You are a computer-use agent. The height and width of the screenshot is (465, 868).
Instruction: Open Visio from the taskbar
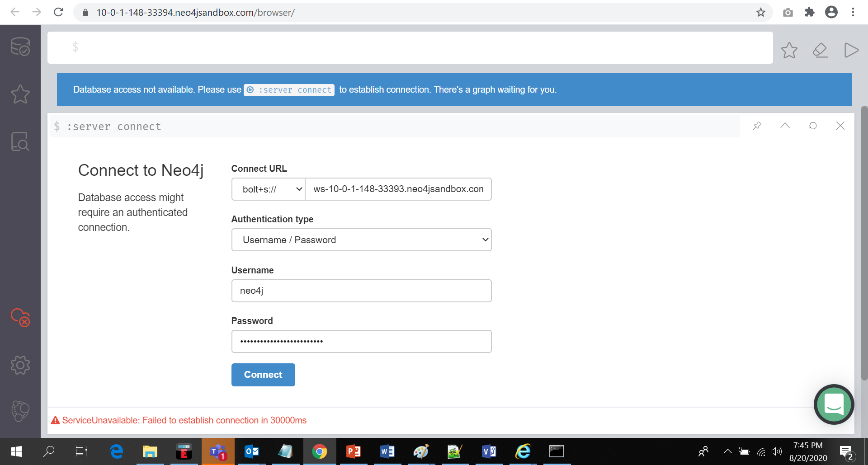[489, 451]
